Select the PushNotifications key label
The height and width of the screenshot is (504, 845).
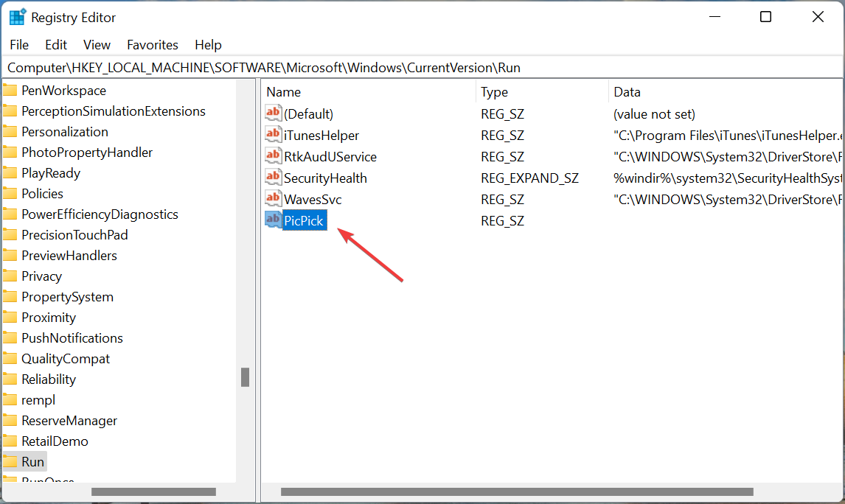click(x=72, y=338)
